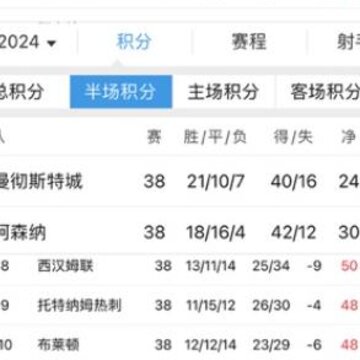Screen dimensions: 360x360
Task: Click the 12/12/14 record cell
Action: pos(211,345)
